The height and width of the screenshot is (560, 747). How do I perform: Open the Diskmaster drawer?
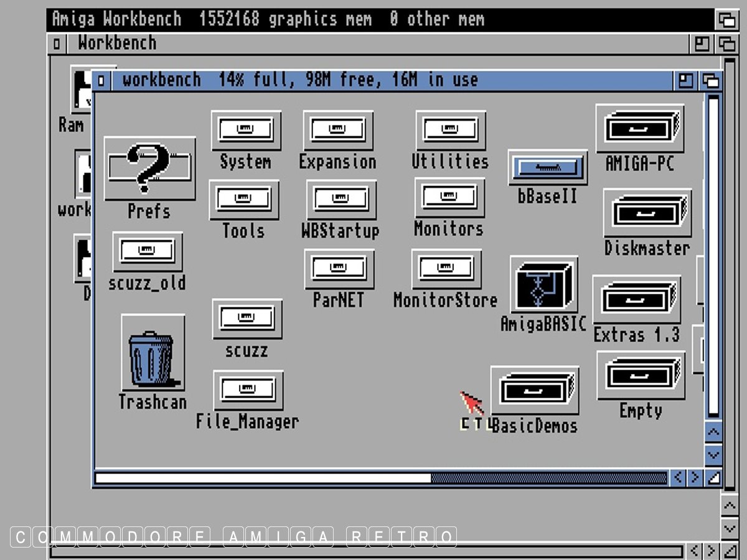point(647,213)
